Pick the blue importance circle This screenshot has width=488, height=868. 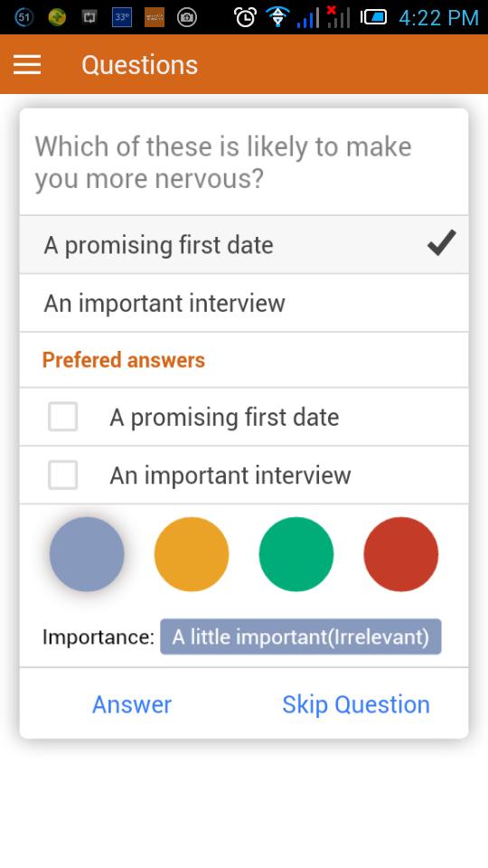click(x=87, y=554)
